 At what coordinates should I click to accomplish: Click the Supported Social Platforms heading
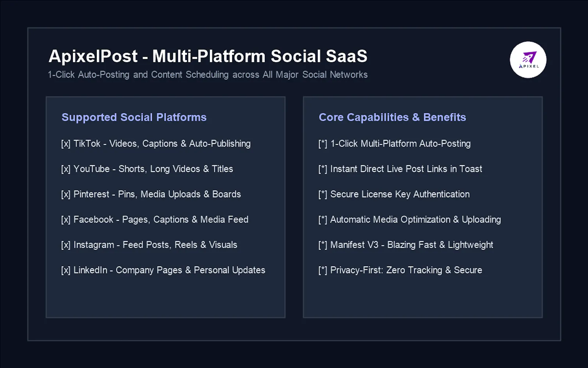[x=134, y=117]
